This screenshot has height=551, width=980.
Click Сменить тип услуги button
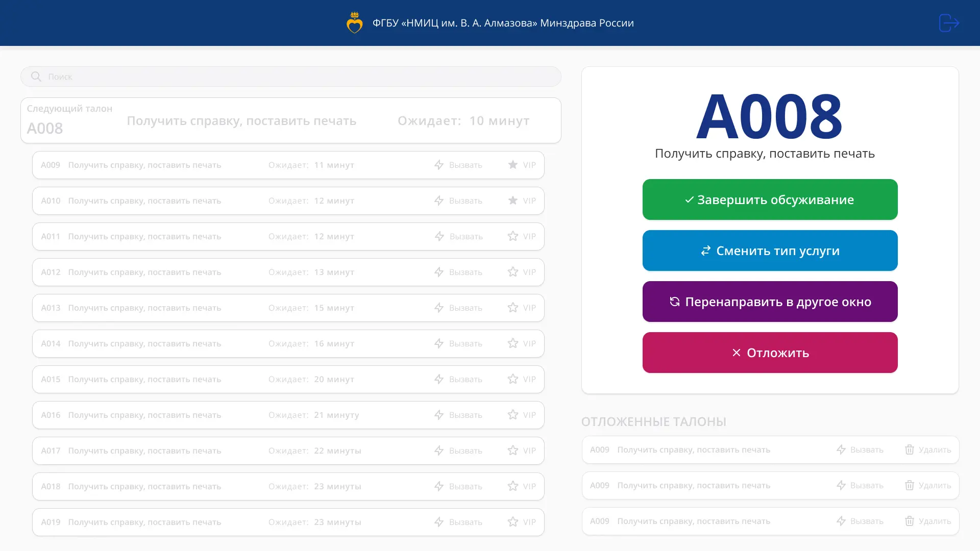pyautogui.click(x=770, y=251)
